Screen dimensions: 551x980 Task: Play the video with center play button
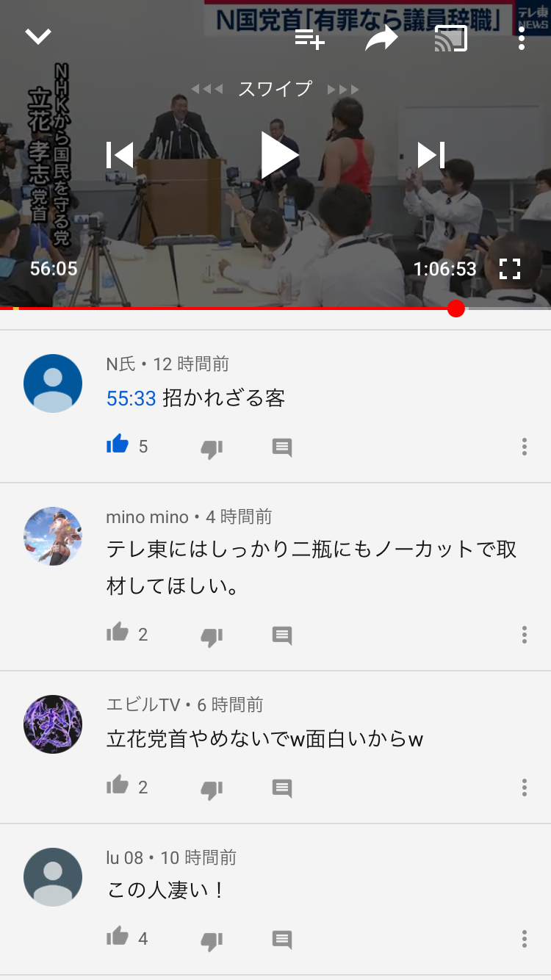279,155
